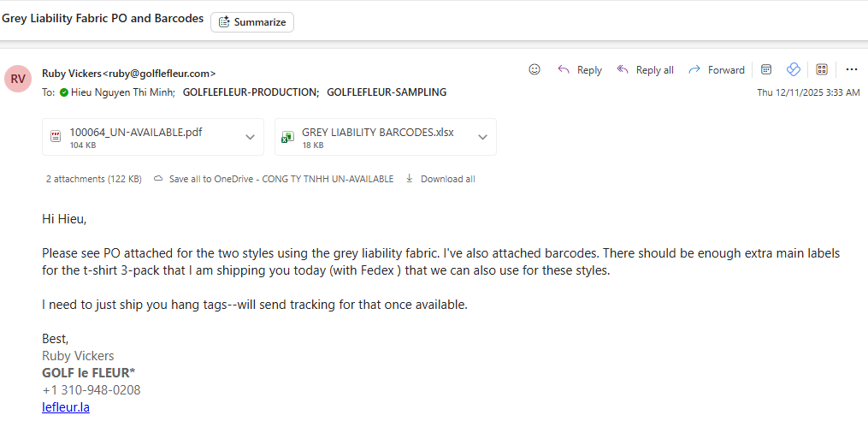The height and width of the screenshot is (427, 868).
Task: Save all attachments to OneDrive
Action: coord(274,179)
